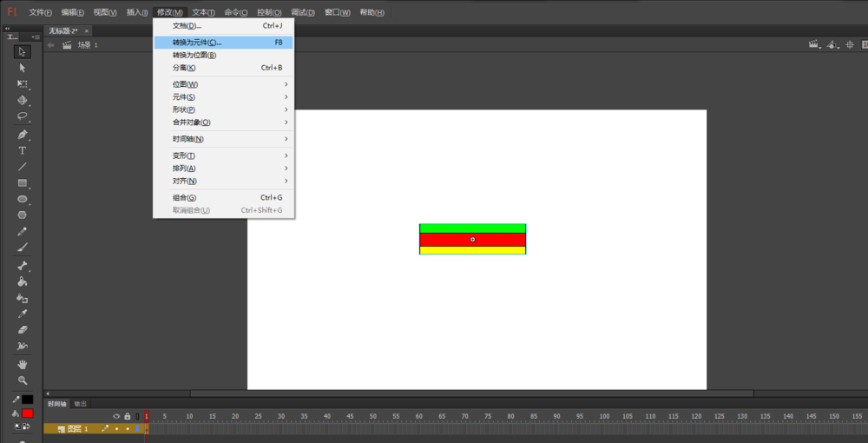Image resolution: width=868 pixels, height=443 pixels.
Task: Select the Eraser tool
Action: tap(23, 330)
